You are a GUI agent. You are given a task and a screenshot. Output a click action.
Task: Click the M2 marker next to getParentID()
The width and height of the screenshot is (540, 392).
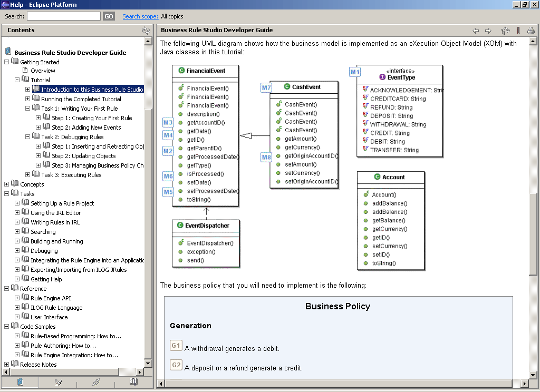point(168,151)
